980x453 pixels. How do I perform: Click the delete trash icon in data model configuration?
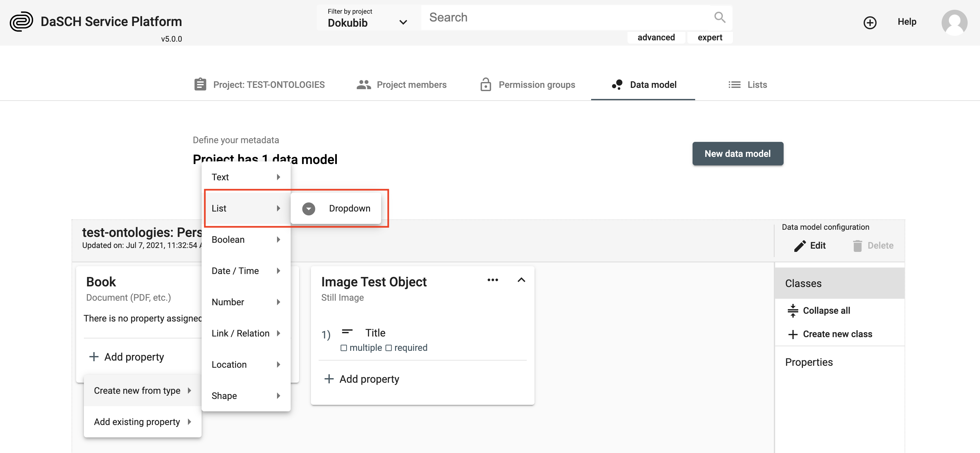click(857, 245)
